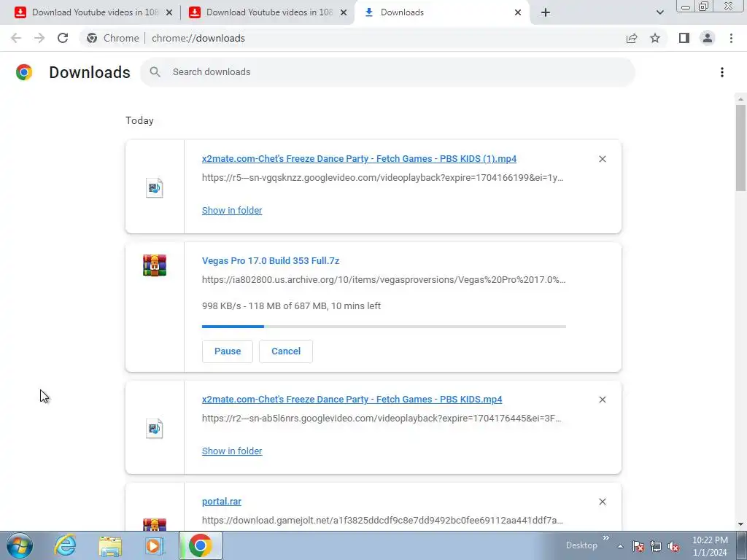Close the first Download Youtube videos tab
The image size is (747, 560).
(169, 12)
